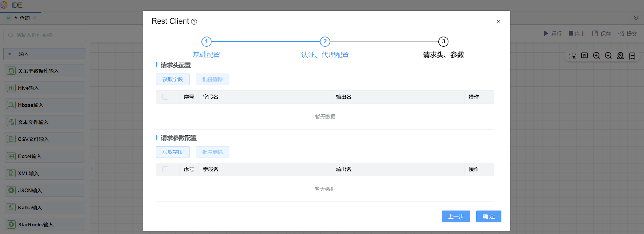Click the Kafka输入 component icon

point(11,207)
